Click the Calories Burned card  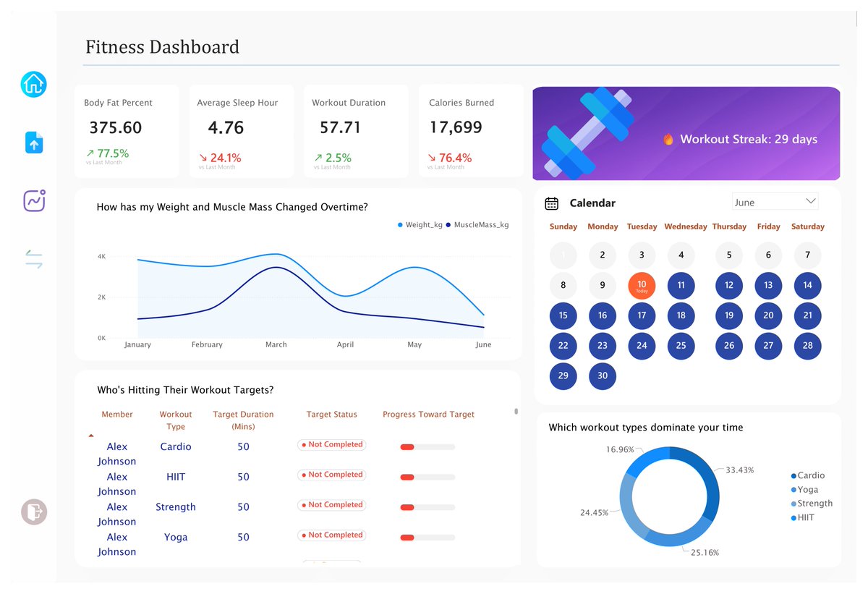tap(472, 131)
